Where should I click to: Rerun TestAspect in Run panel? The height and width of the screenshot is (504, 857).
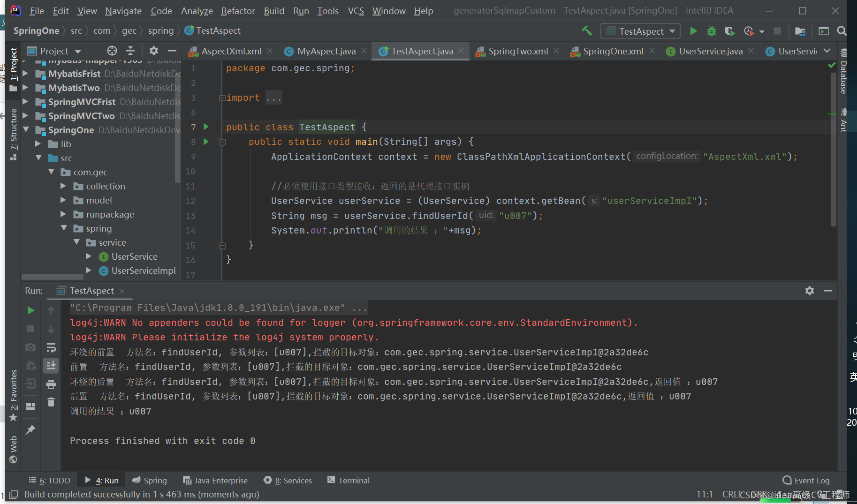click(30, 310)
